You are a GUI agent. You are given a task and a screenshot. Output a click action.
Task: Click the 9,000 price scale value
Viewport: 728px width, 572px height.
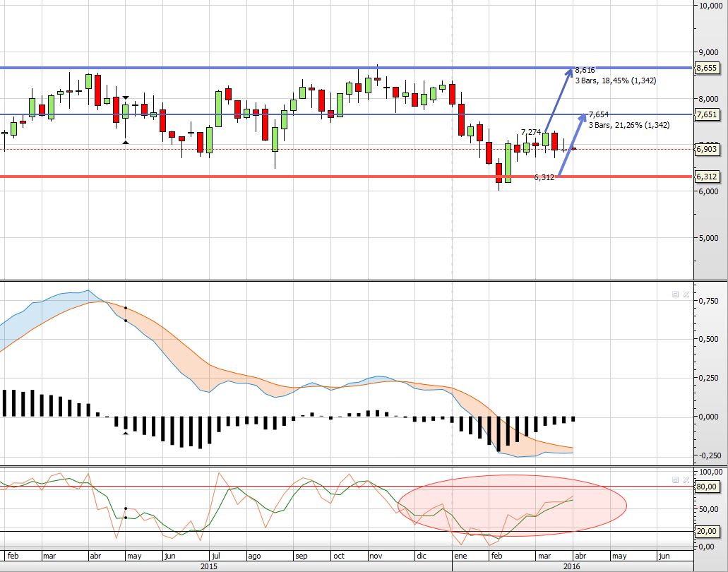[708, 52]
